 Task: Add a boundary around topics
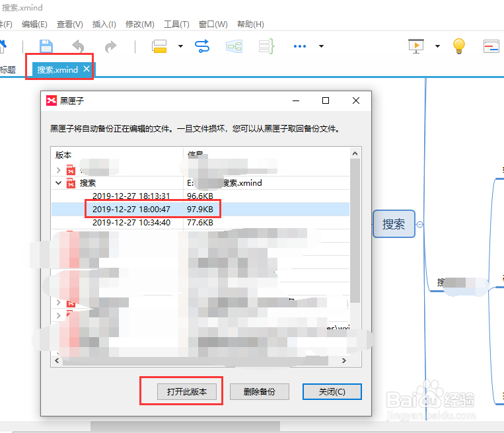tap(234, 46)
